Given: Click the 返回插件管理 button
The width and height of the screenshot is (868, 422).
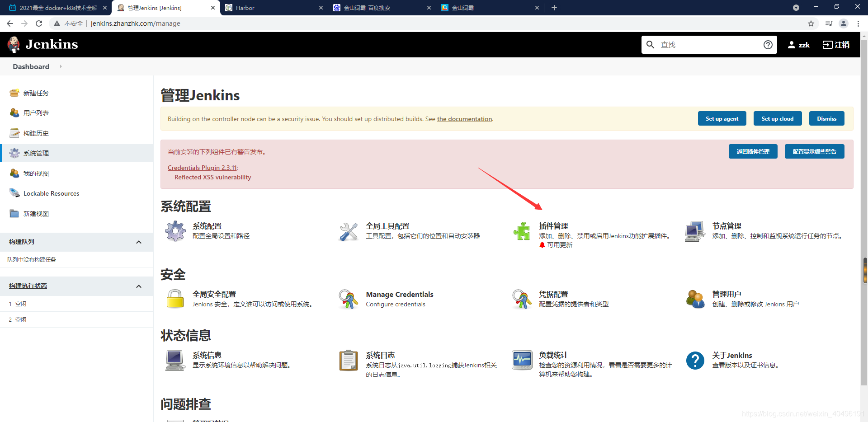Looking at the screenshot, I should pos(753,151).
